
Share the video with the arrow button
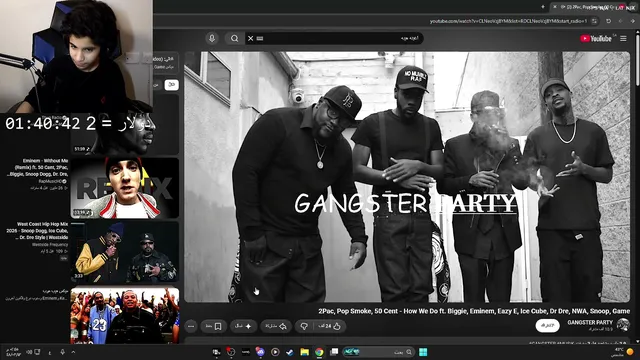[x=276, y=326]
